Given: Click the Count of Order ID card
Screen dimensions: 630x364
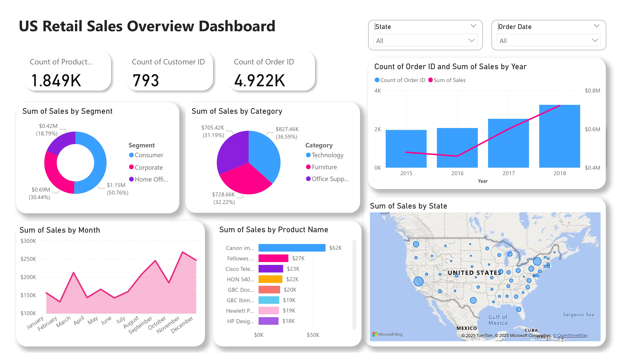Looking at the screenshot, I should 271,71.
